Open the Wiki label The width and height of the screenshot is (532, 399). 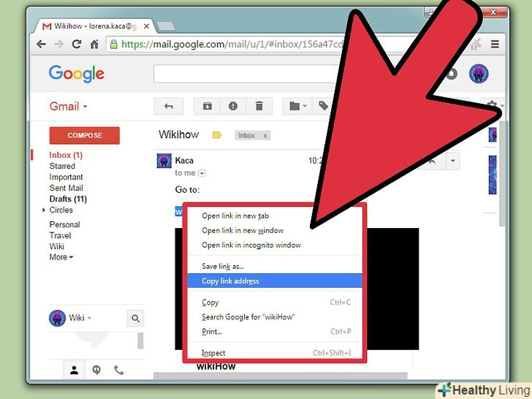click(x=57, y=246)
